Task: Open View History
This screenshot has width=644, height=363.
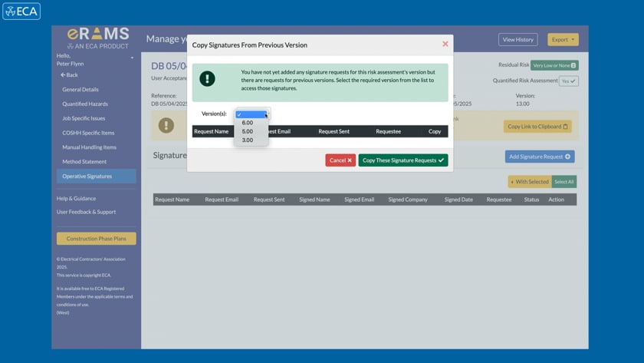Action: point(518,39)
